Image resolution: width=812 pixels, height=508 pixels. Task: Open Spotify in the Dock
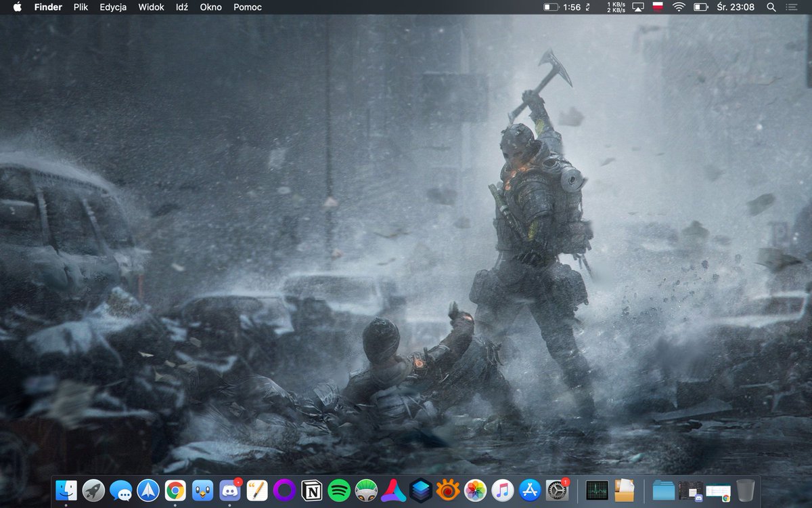tap(339, 490)
